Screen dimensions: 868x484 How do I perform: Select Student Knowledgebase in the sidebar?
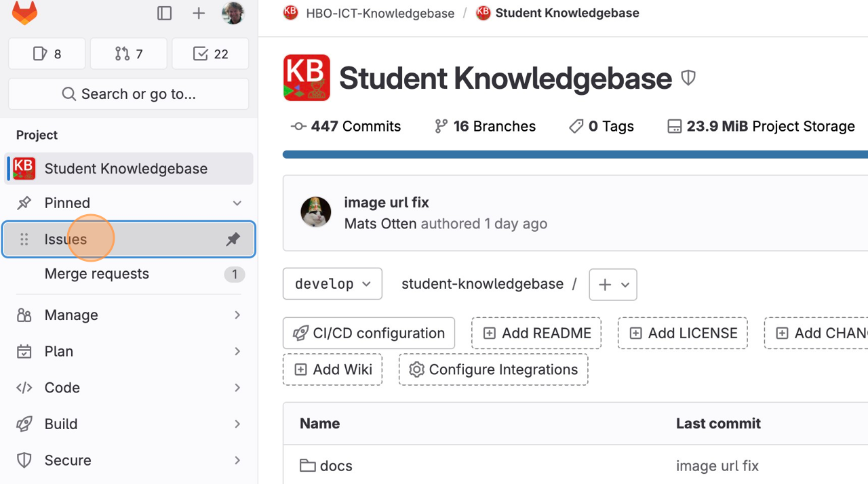(x=129, y=168)
